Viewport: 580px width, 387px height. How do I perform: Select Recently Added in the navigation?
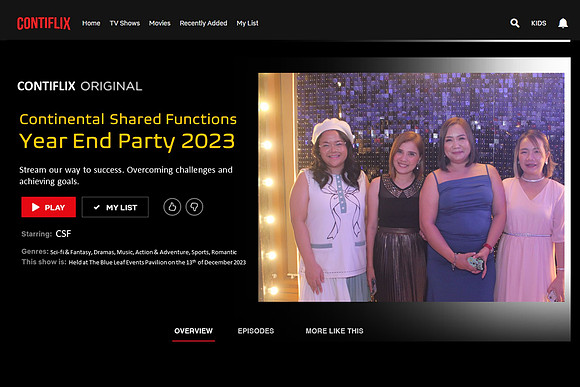[x=203, y=23]
